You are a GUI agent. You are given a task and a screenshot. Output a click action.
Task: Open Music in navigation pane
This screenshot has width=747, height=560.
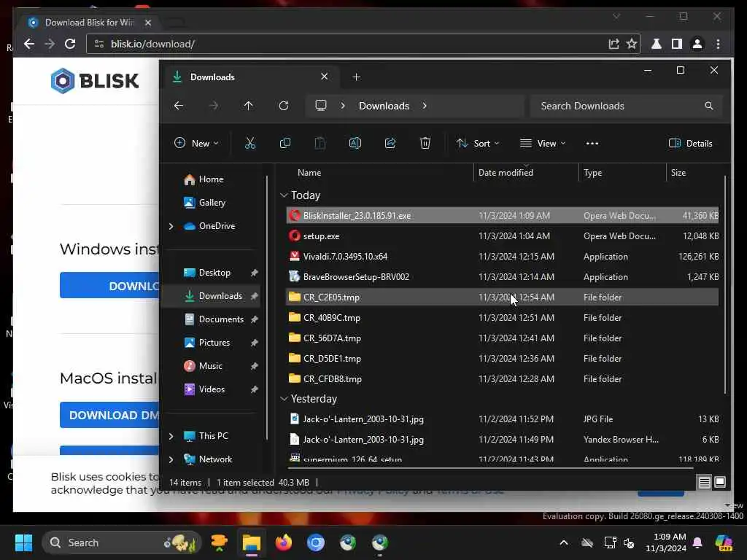pyautogui.click(x=204, y=366)
